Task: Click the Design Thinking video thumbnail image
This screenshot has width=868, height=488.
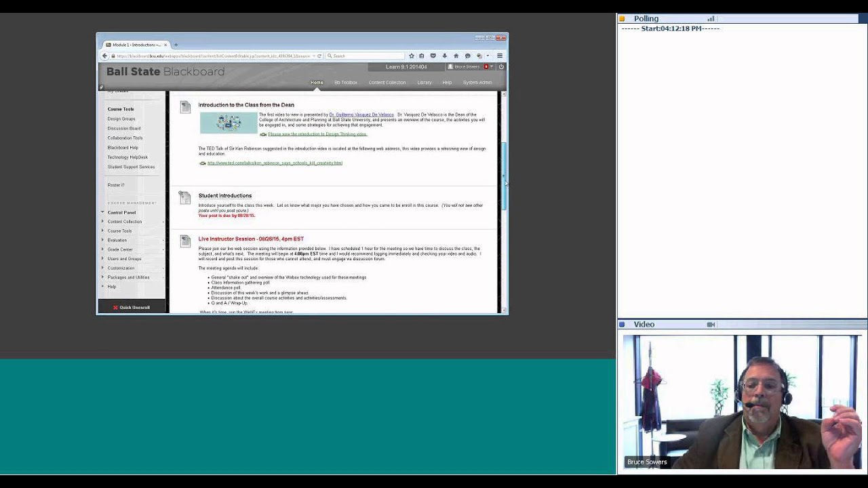Action: [x=229, y=123]
